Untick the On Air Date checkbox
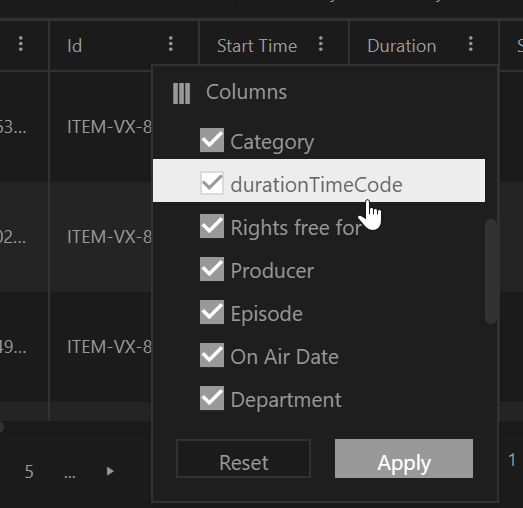The width and height of the screenshot is (523, 508). [212, 355]
